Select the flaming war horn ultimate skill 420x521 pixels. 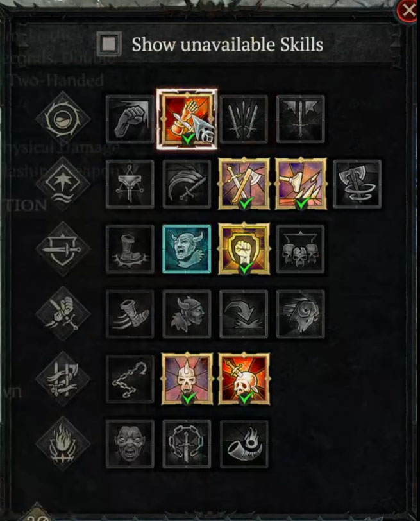click(244, 444)
